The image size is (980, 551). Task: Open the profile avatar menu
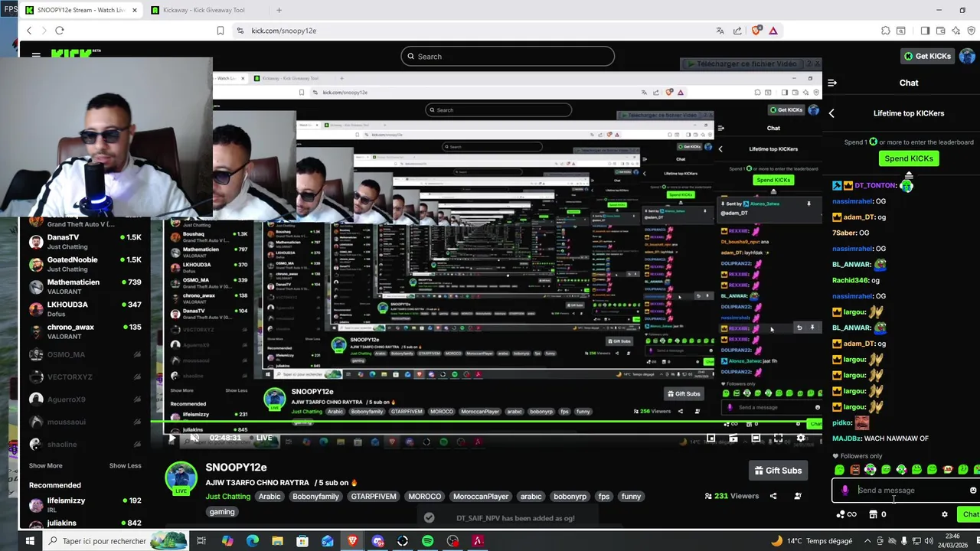[x=968, y=56]
